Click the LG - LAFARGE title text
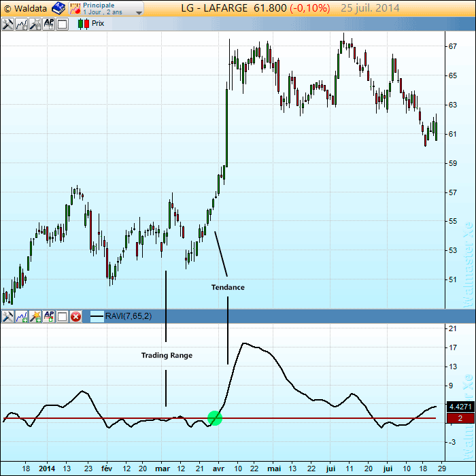 click(x=214, y=8)
